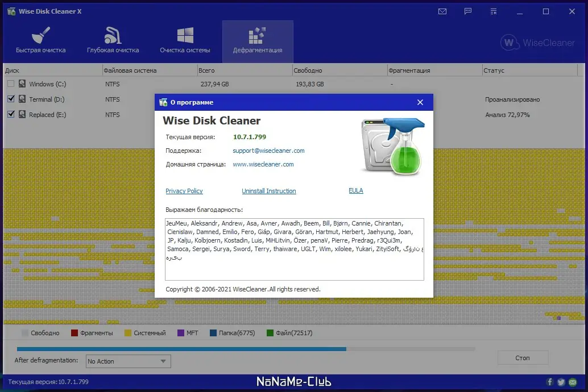Open the menu list icon in title bar
Image resolution: width=588 pixels, height=392 pixels.
pyautogui.click(x=494, y=11)
